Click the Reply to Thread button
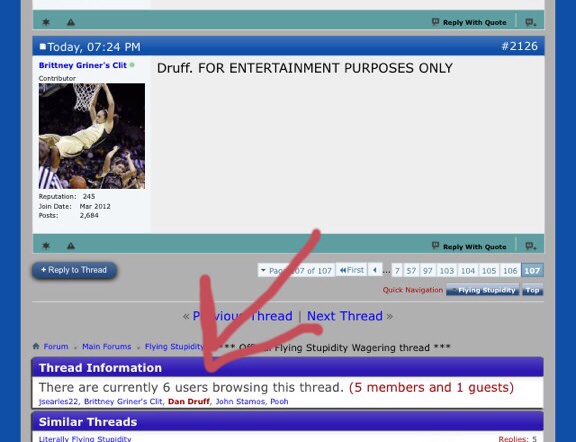This screenshot has width=576, height=442. click(74, 270)
